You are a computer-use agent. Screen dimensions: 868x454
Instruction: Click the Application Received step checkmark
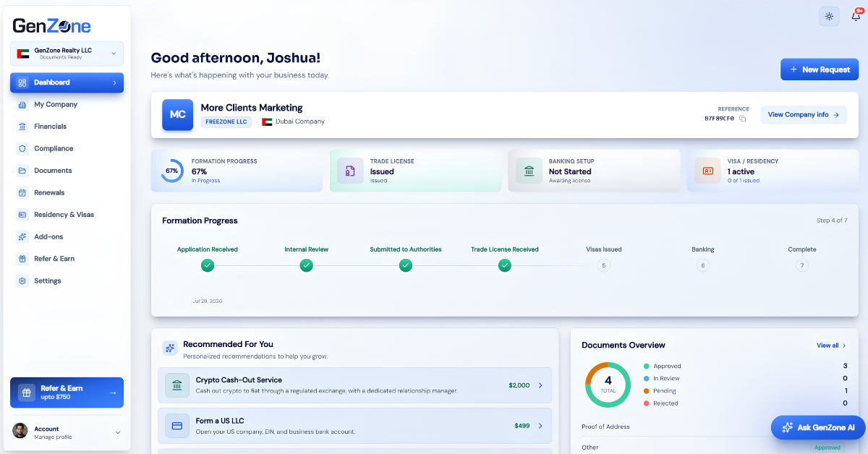pyautogui.click(x=208, y=265)
